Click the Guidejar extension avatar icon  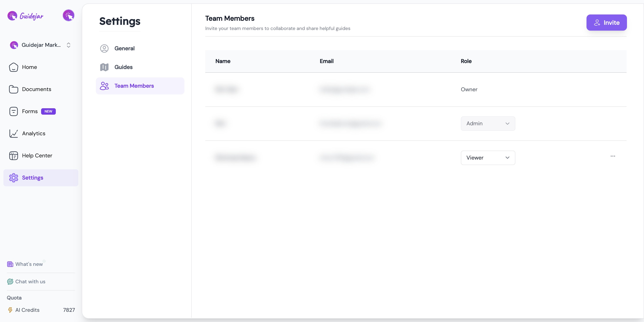(69, 16)
